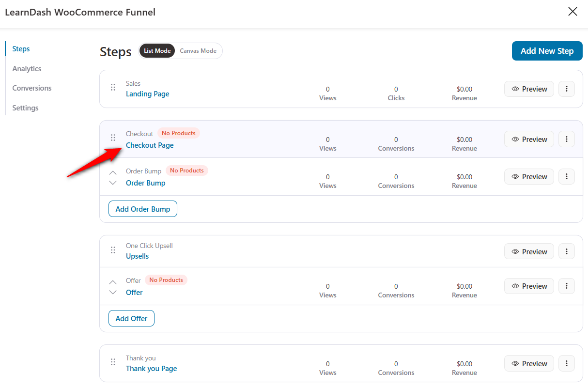The image size is (588, 388).
Task: Click the Add New Step button
Action: coord(547,51)
